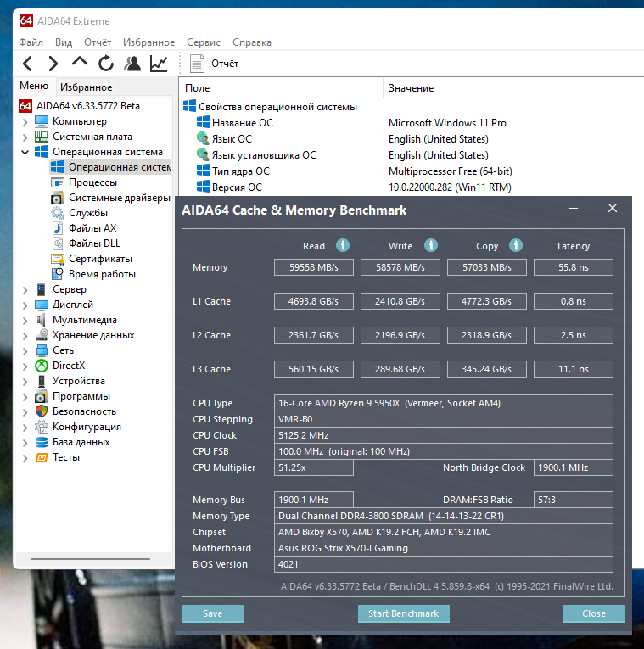This screenshot has width=644, height=649.
Task: Click the Memory Type value field
Action: (x=444, y=516)
